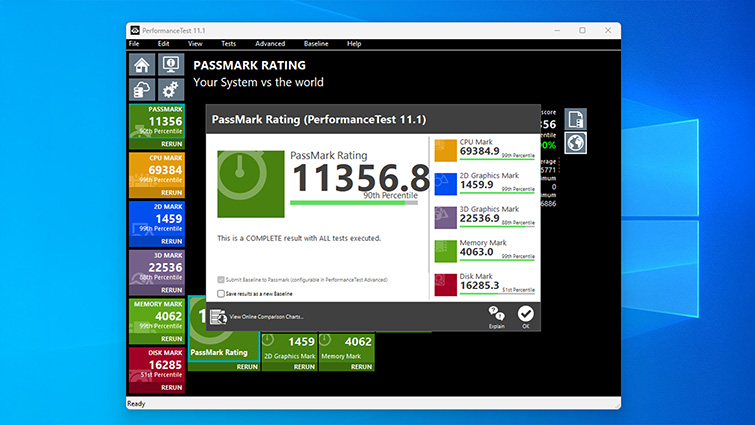The height and width of the screenshot is (425, 755).
Task: Open the File menu
Action: pyautogui.click(x=134, y=44)
